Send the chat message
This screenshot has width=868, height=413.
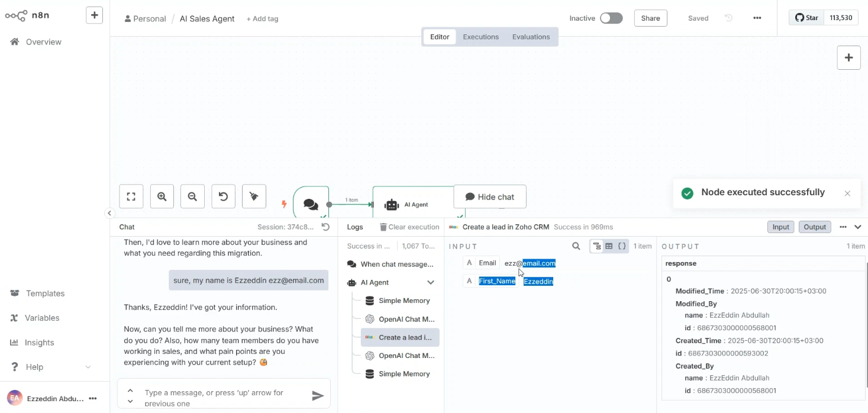(x=318, y=396)
